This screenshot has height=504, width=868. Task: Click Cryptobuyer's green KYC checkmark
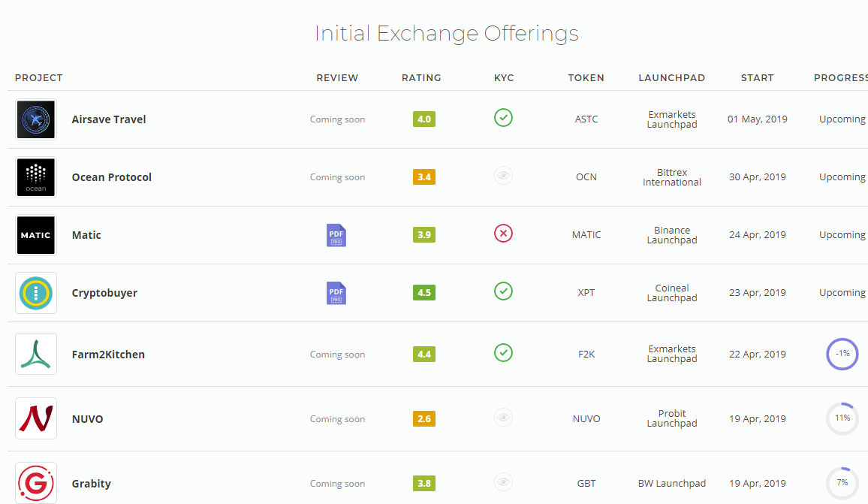click(x=503, y=291)
